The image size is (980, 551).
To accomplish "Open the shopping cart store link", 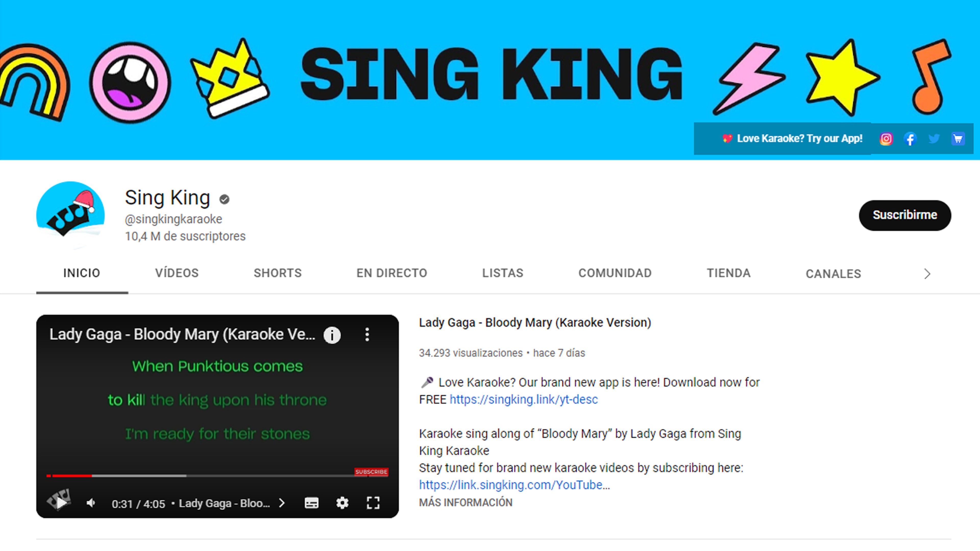I will tap(958, 139).
